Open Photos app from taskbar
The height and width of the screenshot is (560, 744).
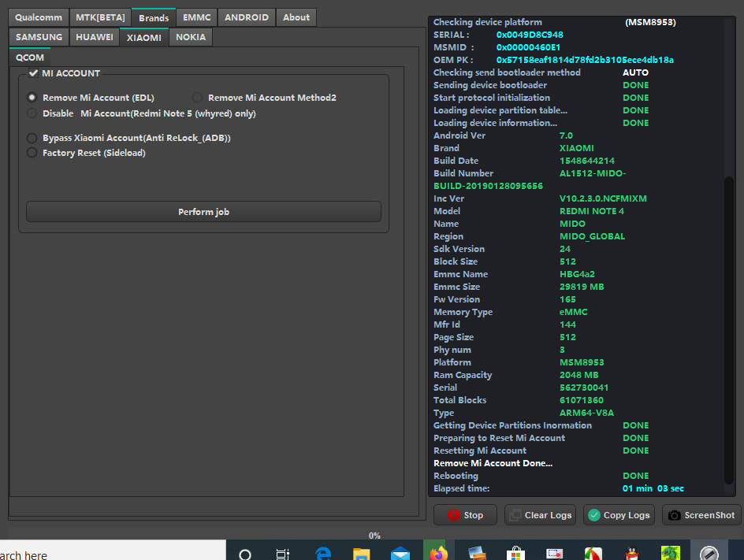[477, 554]
